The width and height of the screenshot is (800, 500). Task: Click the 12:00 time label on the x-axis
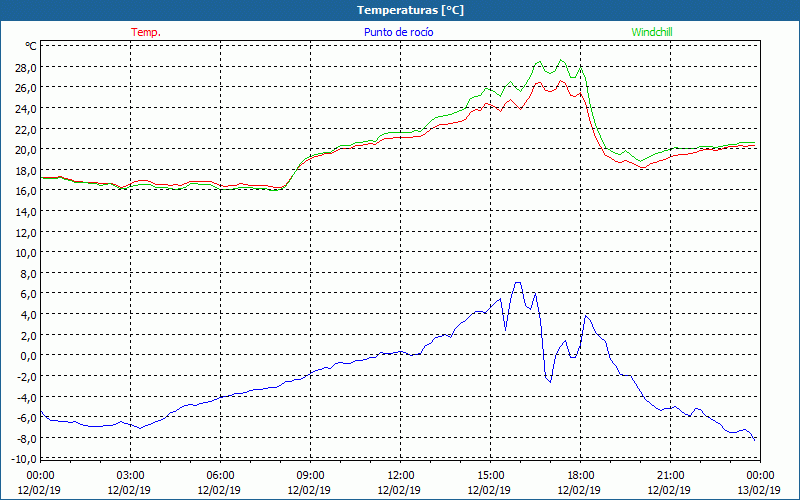pyautogui.click(x=401, y=476)
